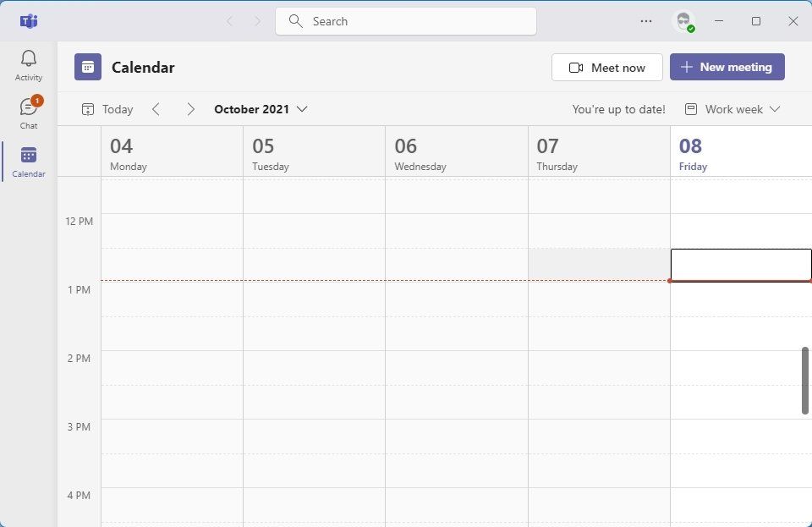Open the Work week view dropdown

tap(732, 109)
